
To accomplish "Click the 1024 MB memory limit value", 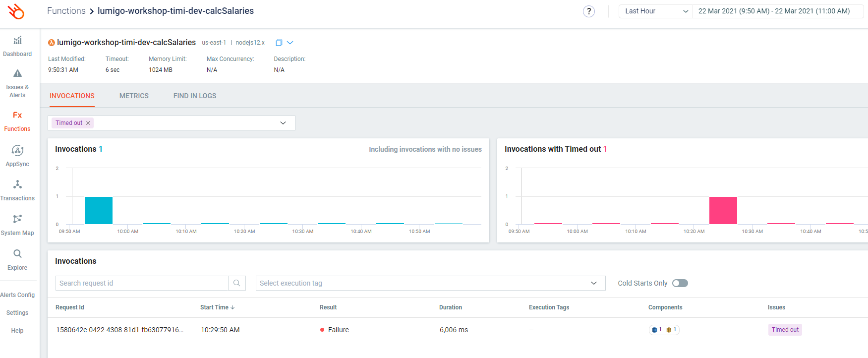I will (x=161, y=70).
